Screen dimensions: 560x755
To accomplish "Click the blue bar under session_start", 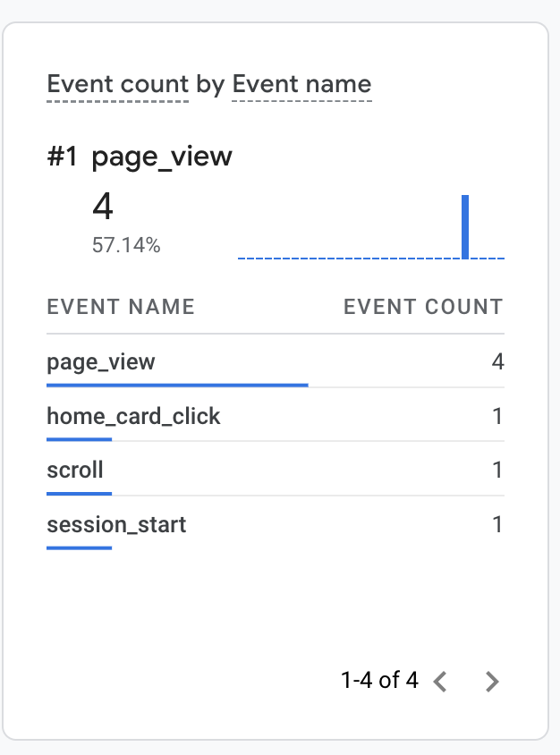I will click(x=79, y=547).
